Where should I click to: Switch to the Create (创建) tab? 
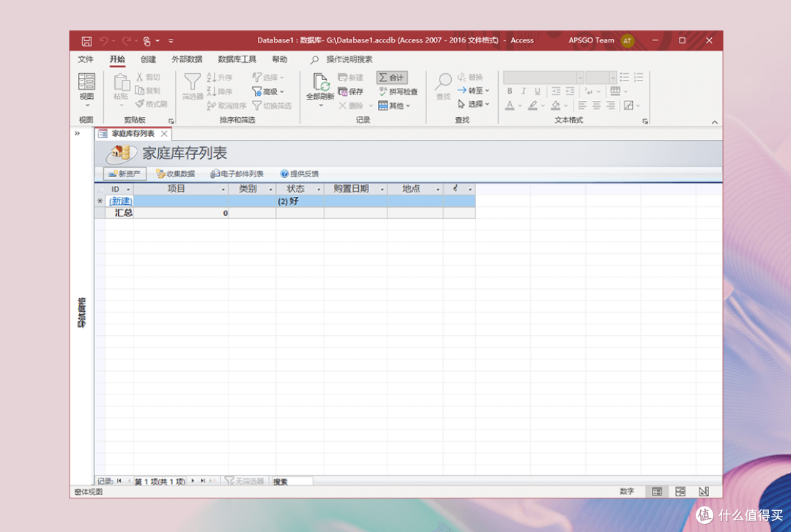tap(148, 59)
